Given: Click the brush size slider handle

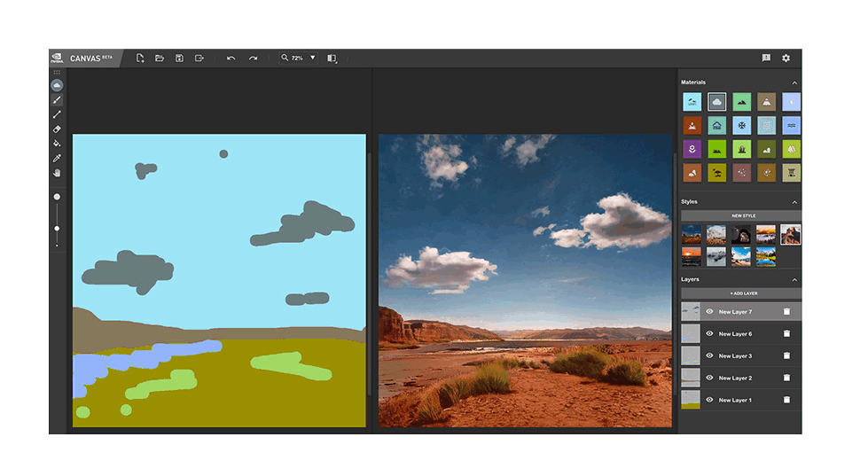Looking at the screenshot, I should [57, 228].
